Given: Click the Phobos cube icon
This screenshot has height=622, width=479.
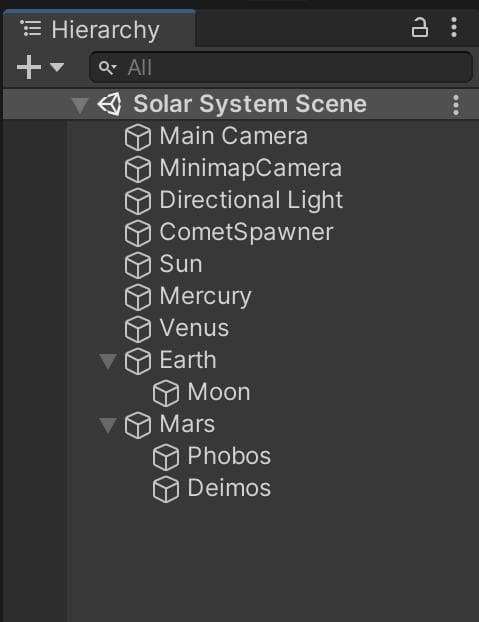Looking at the screenshot, I should click(x=166, y=457).
